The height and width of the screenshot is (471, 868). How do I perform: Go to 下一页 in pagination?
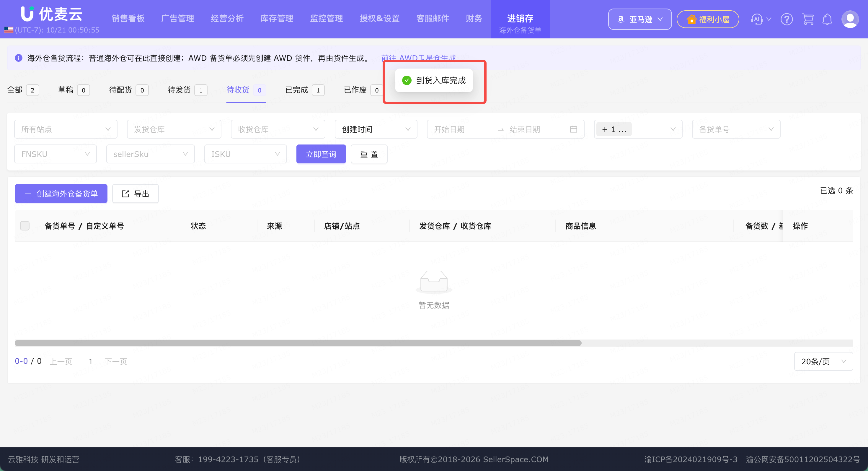coord(115,361)
